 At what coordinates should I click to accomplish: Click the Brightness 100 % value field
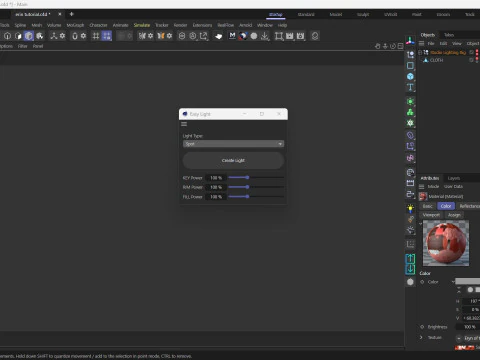pos(468,327)
